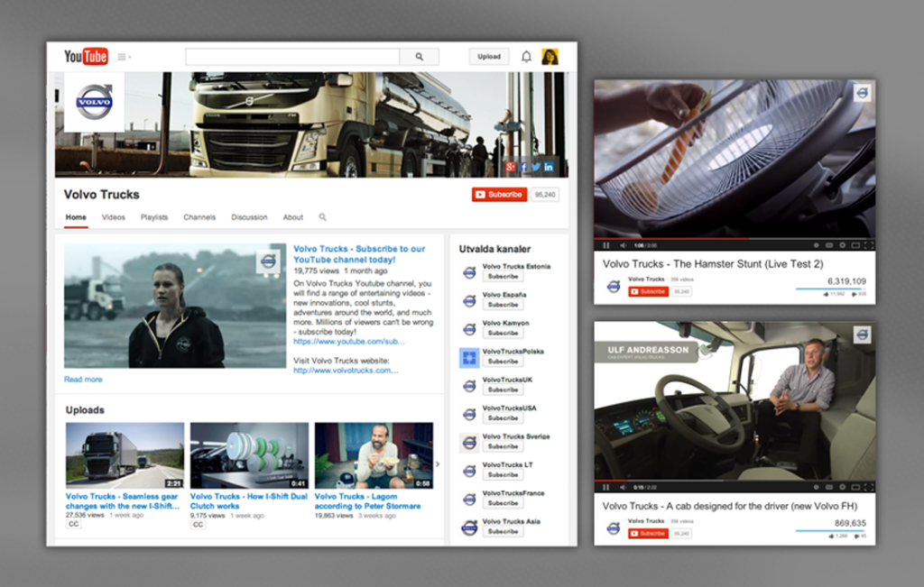Open settings gear in the Hamster Stunt player
This screenshot has height=587, width=924.
pyautogui.click(x=842, y=245)
